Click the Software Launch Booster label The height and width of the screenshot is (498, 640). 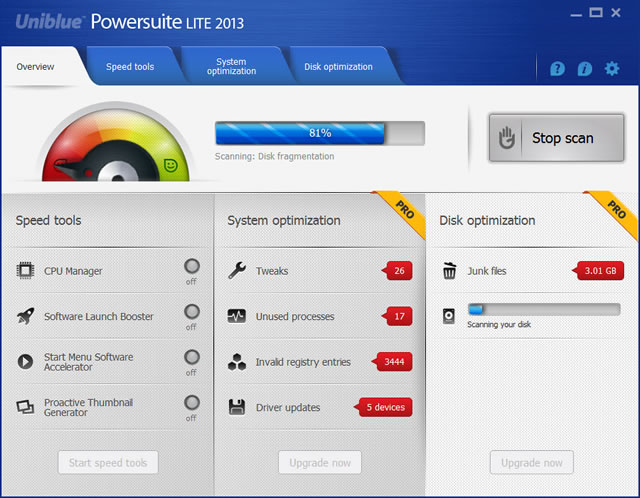click(x=99, y=316)
